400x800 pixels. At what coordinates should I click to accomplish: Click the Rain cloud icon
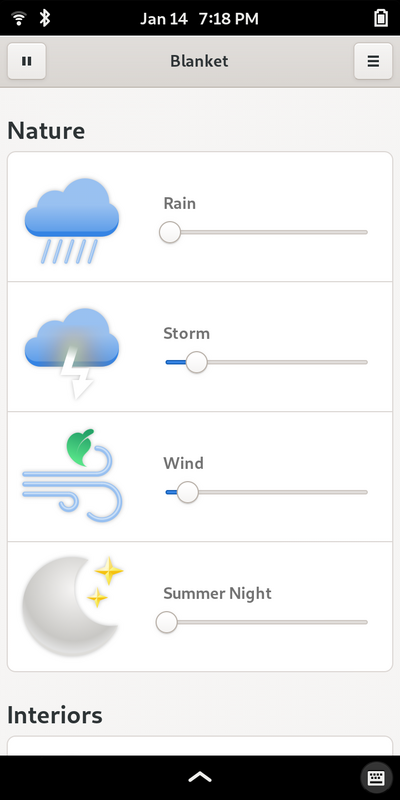(x=72, y=220)
